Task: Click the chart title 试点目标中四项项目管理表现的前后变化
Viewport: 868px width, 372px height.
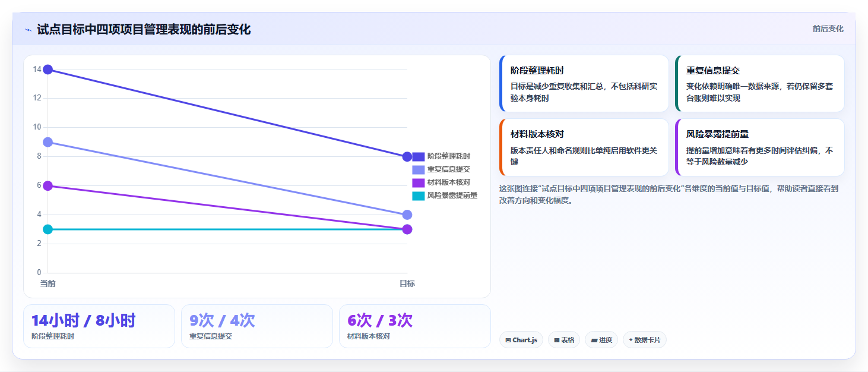Action: (x=144, y=29)
